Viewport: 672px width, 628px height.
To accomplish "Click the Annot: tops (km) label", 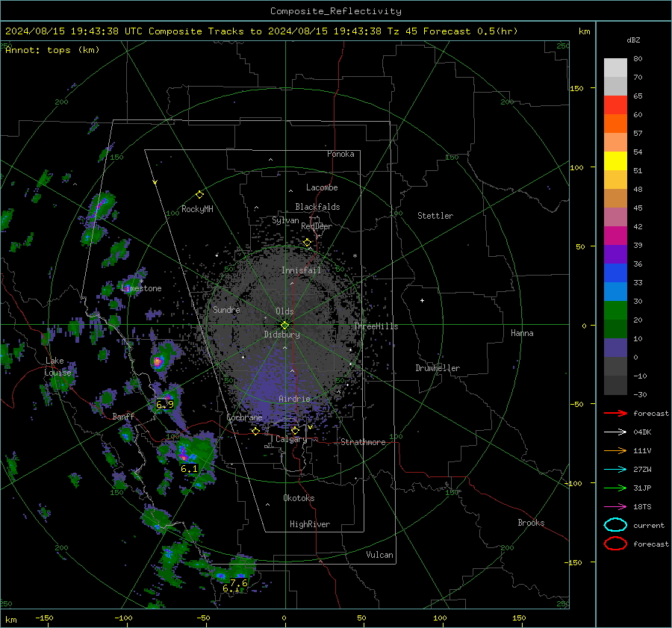I will coord(52,50).
